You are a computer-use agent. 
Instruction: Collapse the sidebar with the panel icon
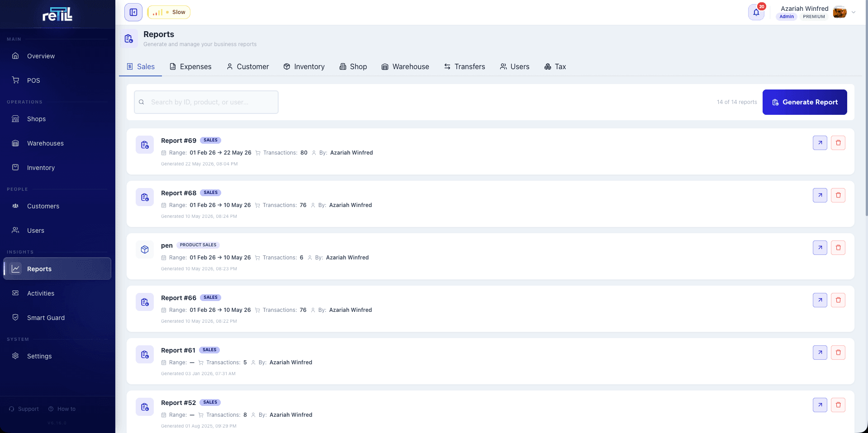pyautogui.click(x=133, y=12)
